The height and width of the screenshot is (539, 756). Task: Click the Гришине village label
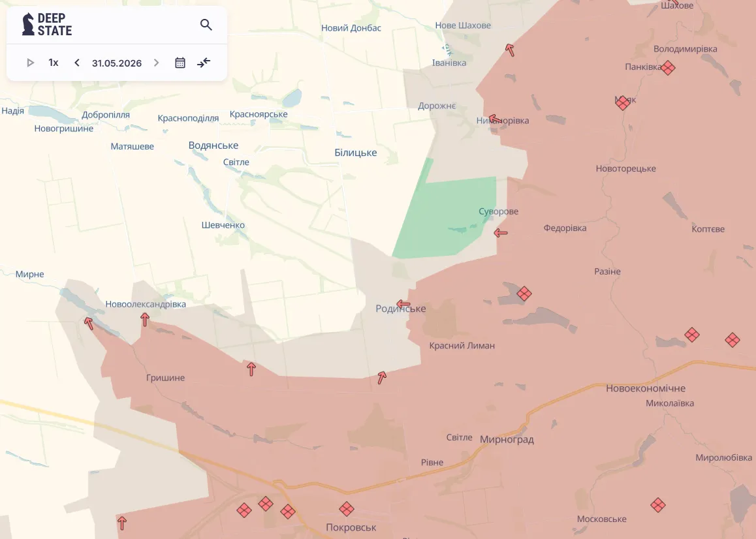point(165,378)
